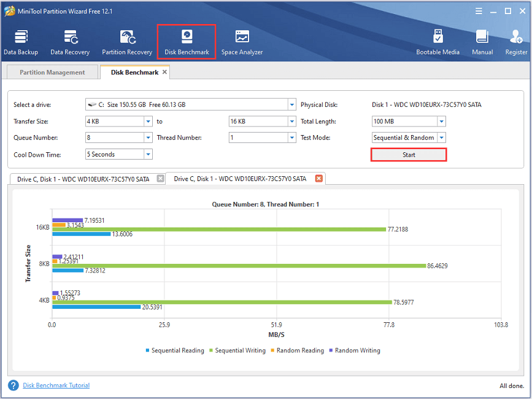Close the first Drive C result tab

click(x=160, y=179)
